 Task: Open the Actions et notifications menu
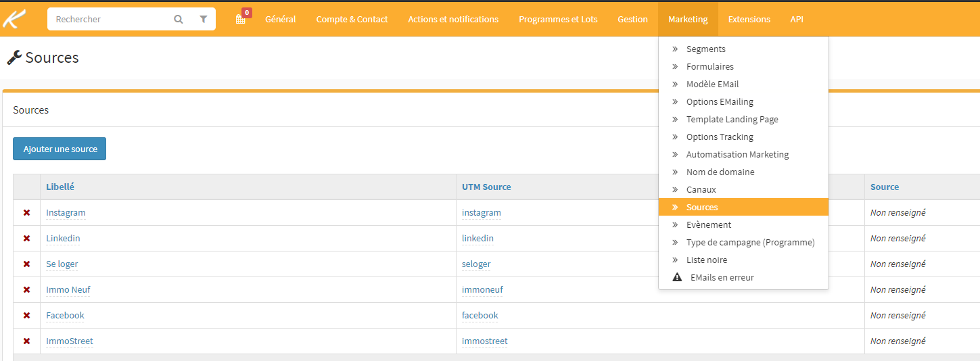453,19
